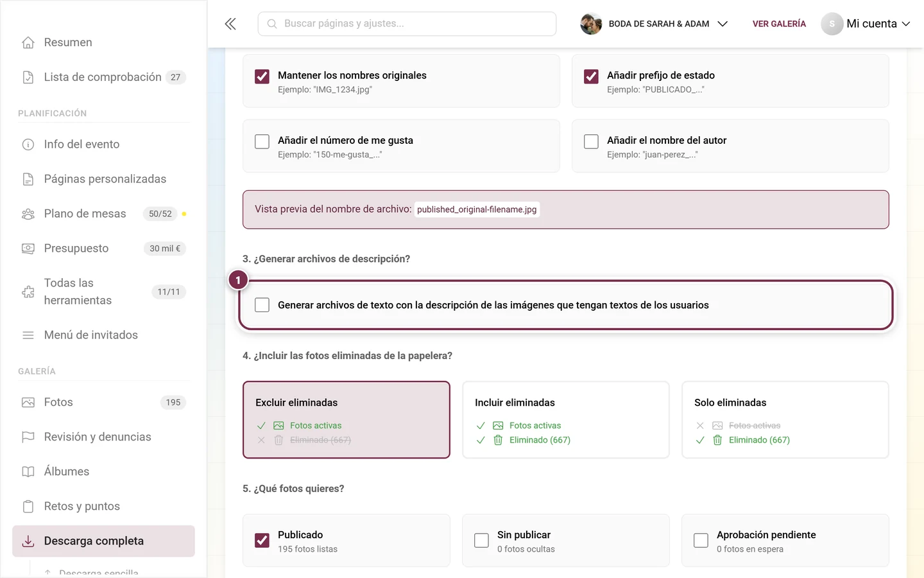Click the photo icon in Excluir eliminadas card

(278, 426)
